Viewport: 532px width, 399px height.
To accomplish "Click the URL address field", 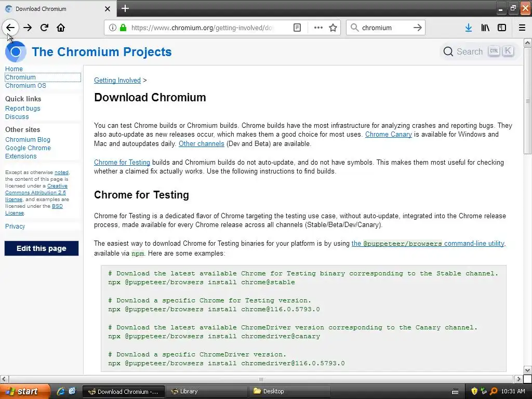I will [x=202, y=28].
